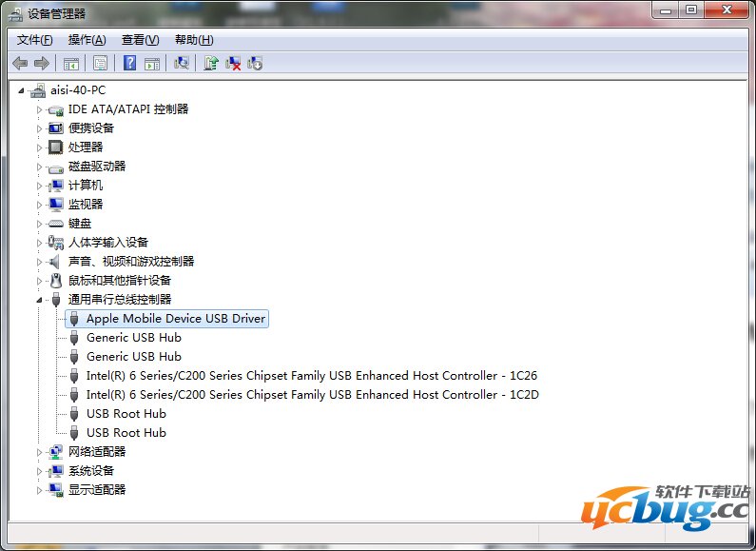The height and width of the screenshot is (551, 756).
Task: Click the Back arrow in toolbar
Action: (20, 63)
